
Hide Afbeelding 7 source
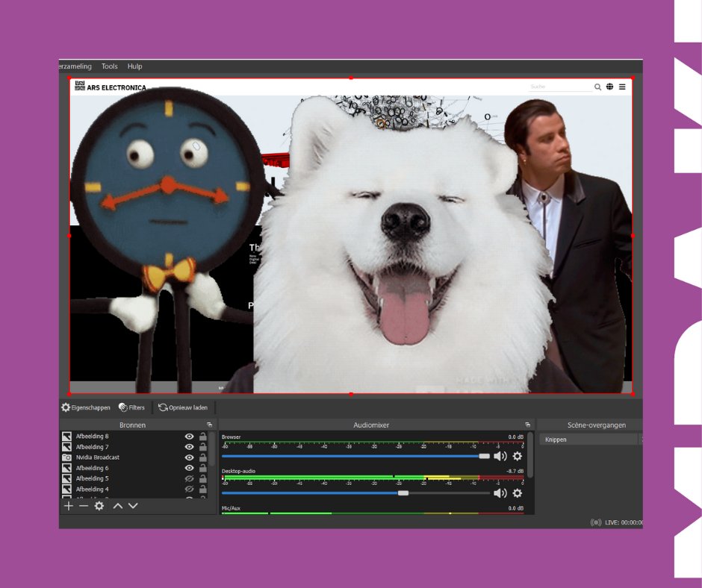click(x=190, y=446)
